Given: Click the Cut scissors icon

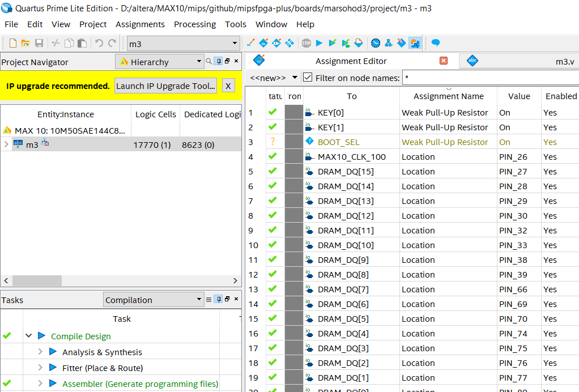Looking at the screenshot, I should [x=56, y=43].
